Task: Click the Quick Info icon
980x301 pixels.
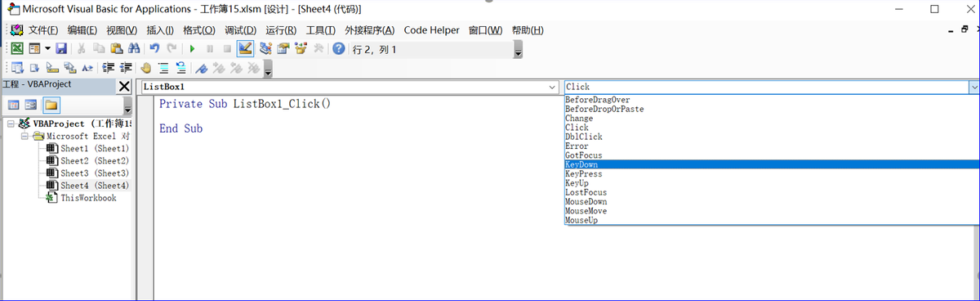Action: (52, 69)
